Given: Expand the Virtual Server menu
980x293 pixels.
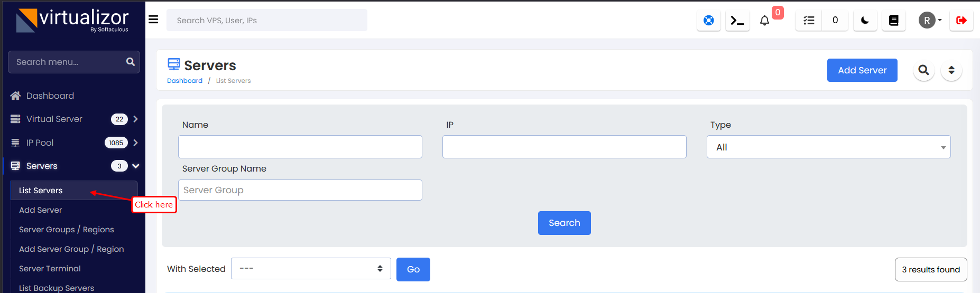Looking at the screenshot, I should [x=74, y=119].
